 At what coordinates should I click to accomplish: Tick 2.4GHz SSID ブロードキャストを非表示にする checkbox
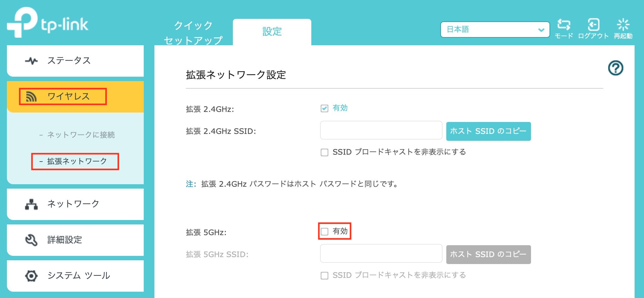point(325,152)
